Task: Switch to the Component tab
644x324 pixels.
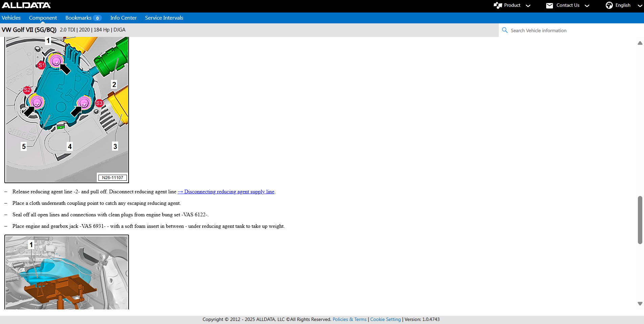Action: (43, 18)
